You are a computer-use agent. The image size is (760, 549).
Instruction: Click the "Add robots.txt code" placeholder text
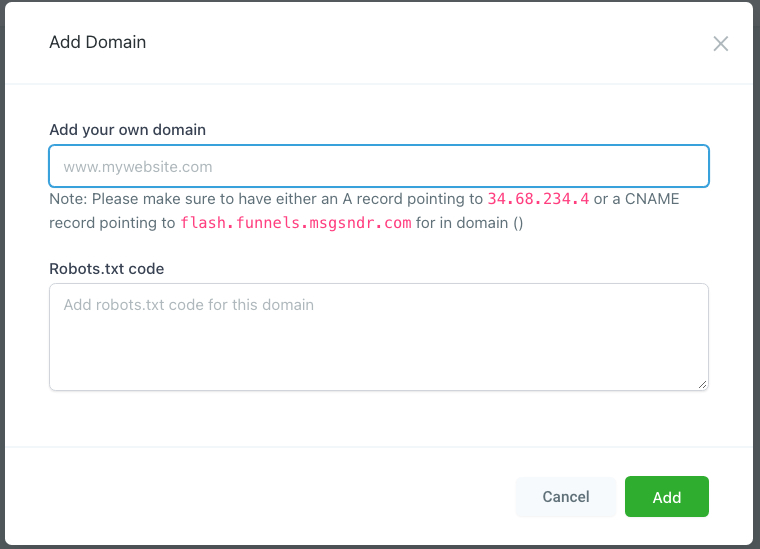(x=189, y=304)
